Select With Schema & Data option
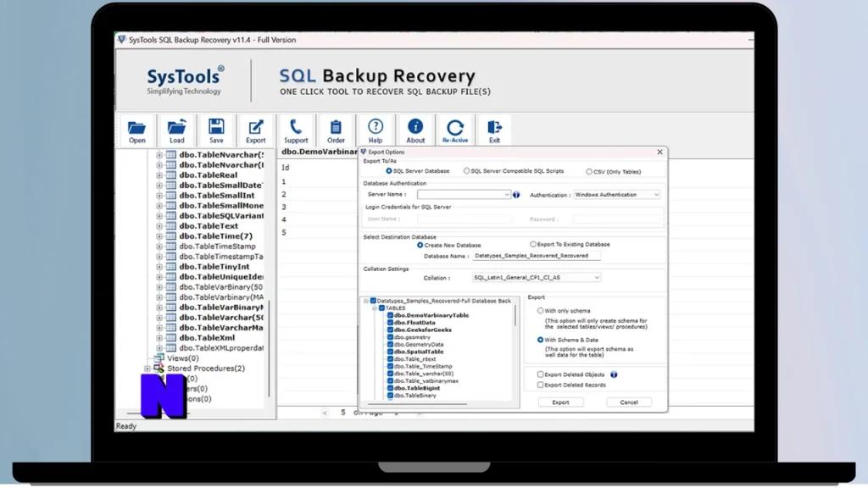This screenshot has height=488, width=868. 540,341
